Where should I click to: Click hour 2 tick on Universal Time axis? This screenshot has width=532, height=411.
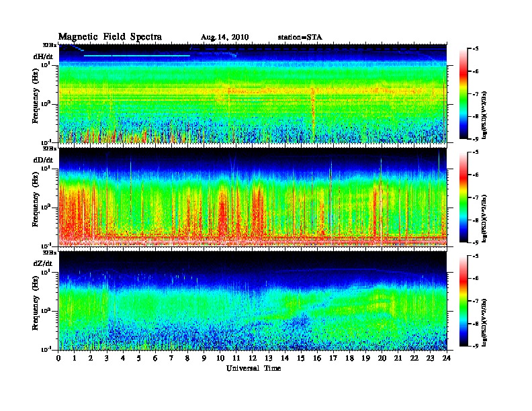(x=91, y=358)
